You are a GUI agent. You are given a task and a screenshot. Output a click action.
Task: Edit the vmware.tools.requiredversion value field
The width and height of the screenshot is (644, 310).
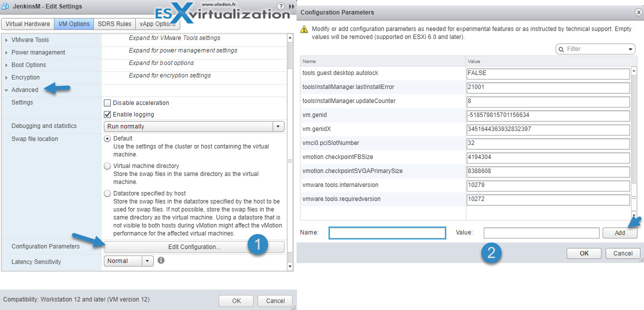click(548, 199)
